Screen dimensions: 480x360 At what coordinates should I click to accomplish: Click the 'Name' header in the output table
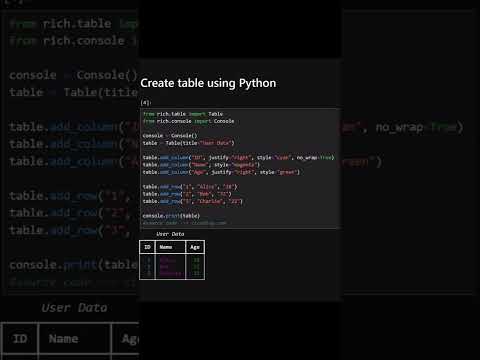166,247
